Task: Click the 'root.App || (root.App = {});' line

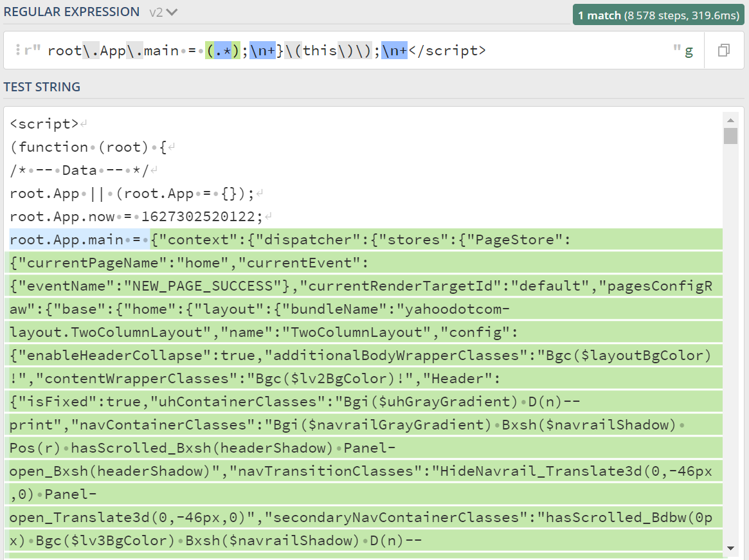Action: click(132, 194)
